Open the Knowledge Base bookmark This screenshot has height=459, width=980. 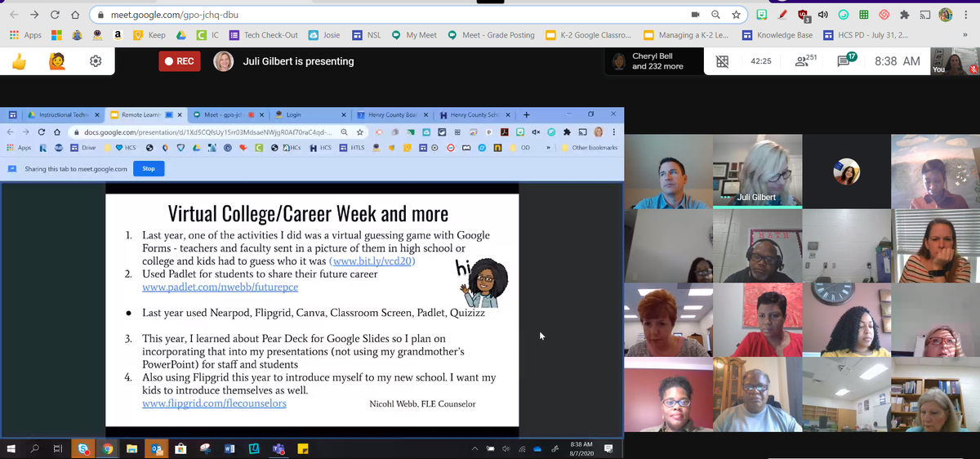[777, 35]
